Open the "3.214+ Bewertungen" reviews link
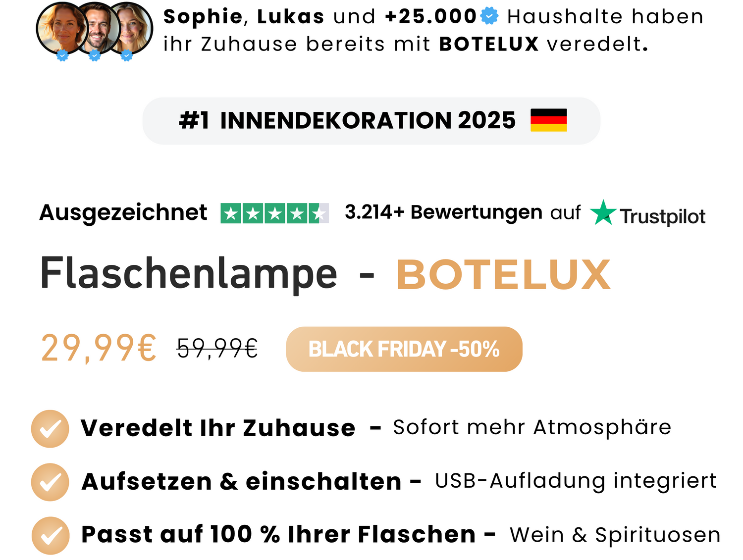This screenshot has width=743, height=560. point(443,212)
